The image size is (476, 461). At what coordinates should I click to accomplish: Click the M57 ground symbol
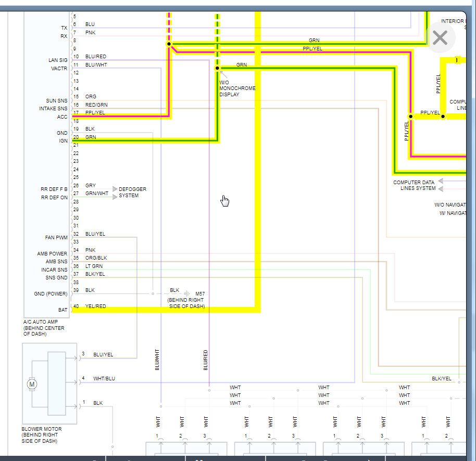click(x=187, y=293)
